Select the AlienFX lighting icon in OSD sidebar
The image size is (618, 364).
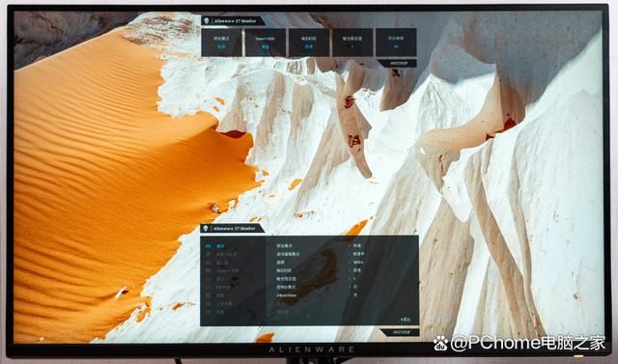coord(209,270)
